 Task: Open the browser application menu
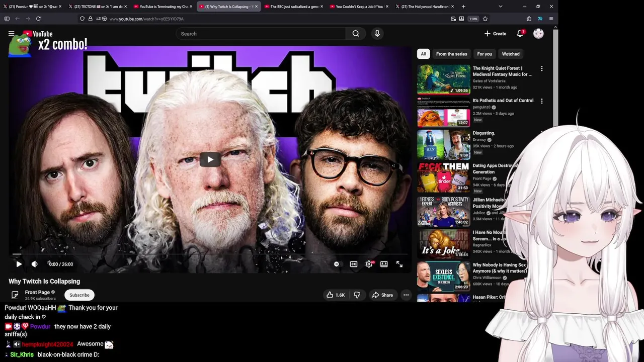[x=551, y=19]
